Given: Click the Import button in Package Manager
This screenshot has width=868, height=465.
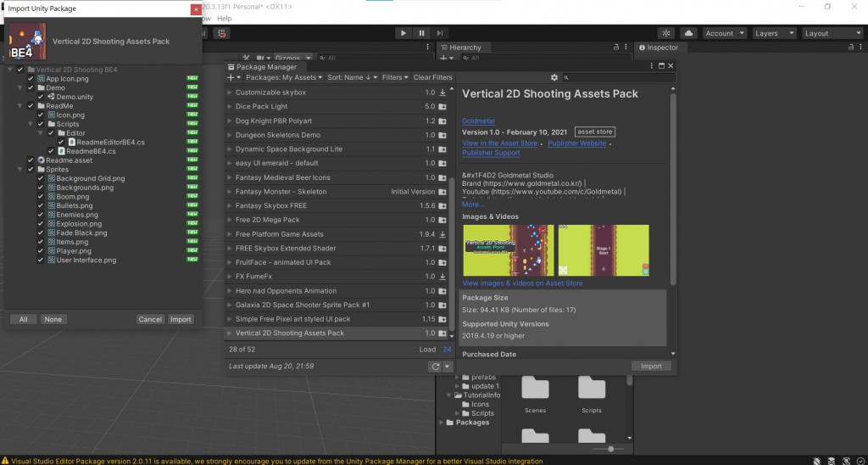Looking at the screenshot, I should pyautogui.click(x=651, y=367).
